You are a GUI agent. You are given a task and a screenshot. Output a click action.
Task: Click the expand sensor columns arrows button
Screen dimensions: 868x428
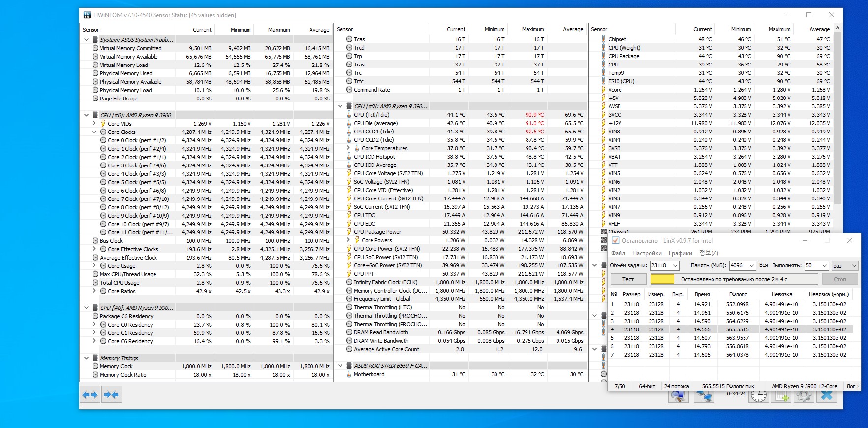pos(90,395)
